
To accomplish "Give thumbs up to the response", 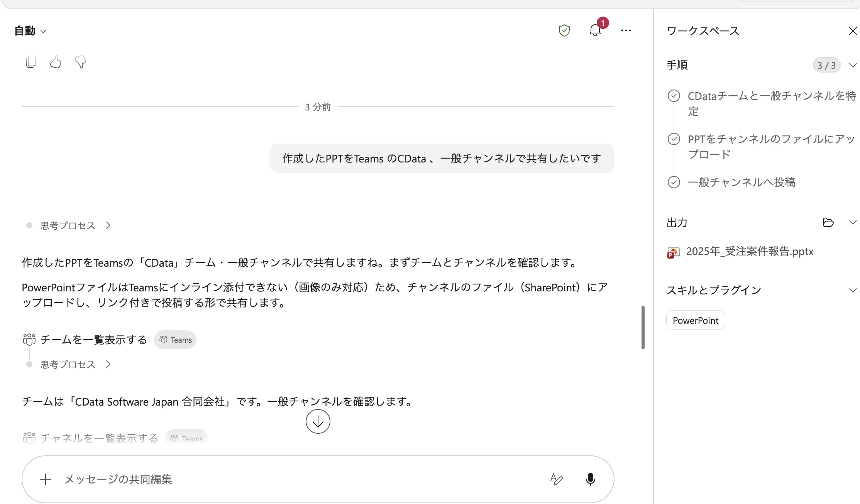I will (56, 62).
